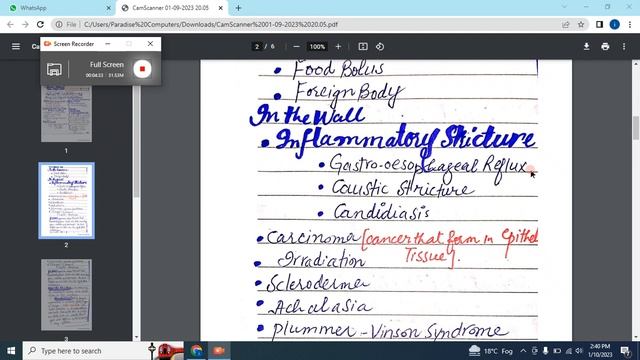Select page 2 thumbnail
The width and height of the screenshot is (640, 360).
tap(67, 200)
